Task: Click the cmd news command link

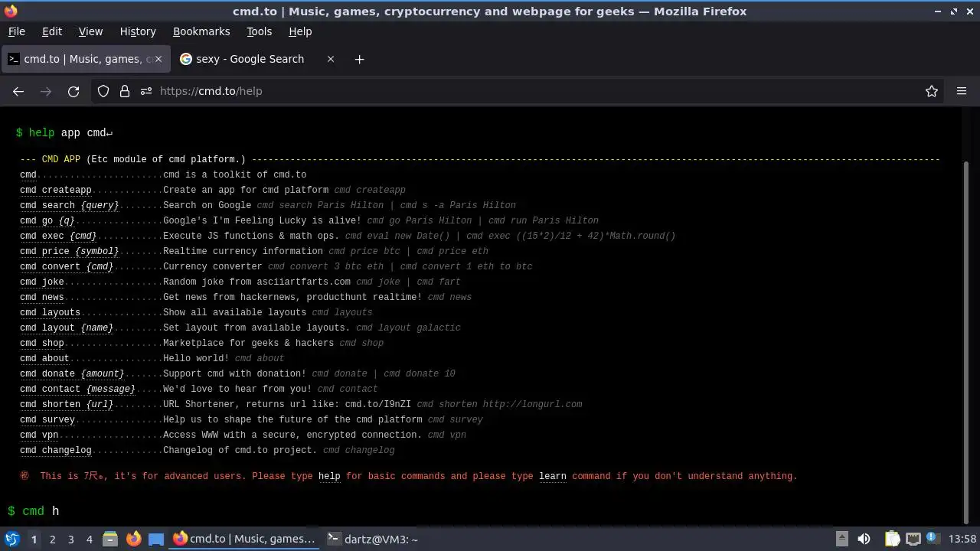Action: [x=42, y=297]
